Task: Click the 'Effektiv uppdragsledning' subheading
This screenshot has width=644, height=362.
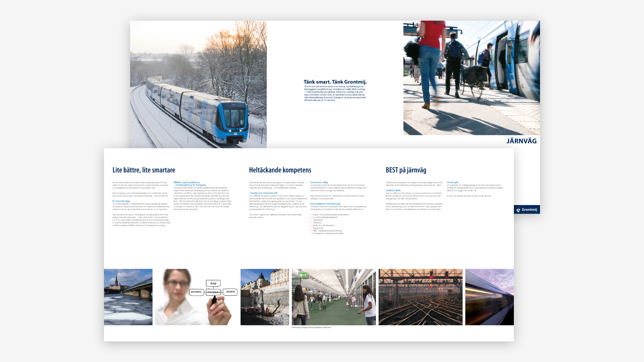Action: pos(186,182)
